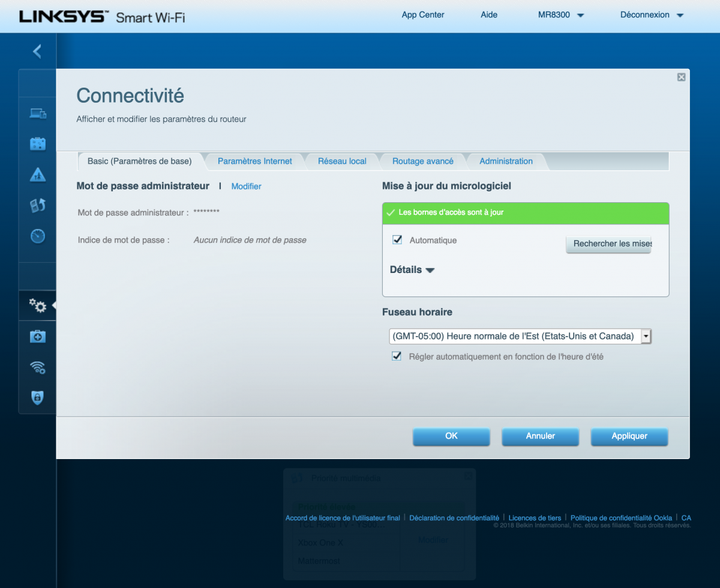Open Security shield icon in sidebar

(38, 397)
